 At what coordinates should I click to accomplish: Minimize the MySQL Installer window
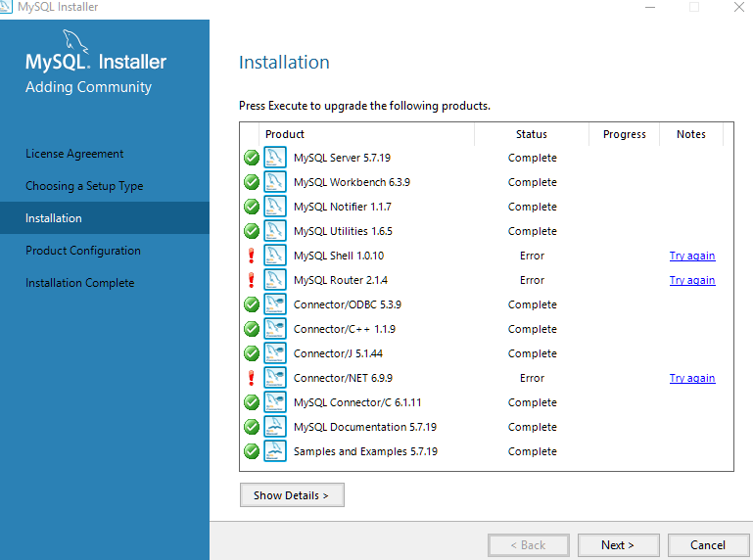(650, 7)
